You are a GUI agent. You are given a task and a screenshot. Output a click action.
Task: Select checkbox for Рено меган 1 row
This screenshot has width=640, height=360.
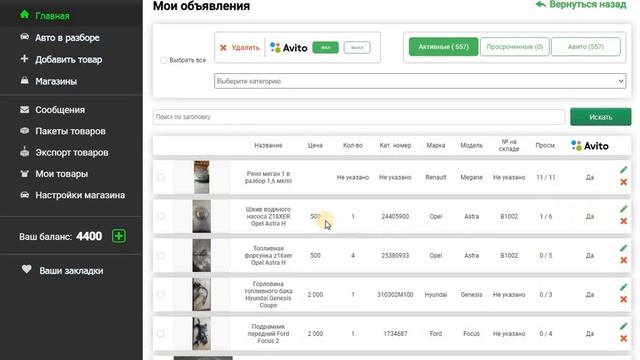click(x=161, y=177)
